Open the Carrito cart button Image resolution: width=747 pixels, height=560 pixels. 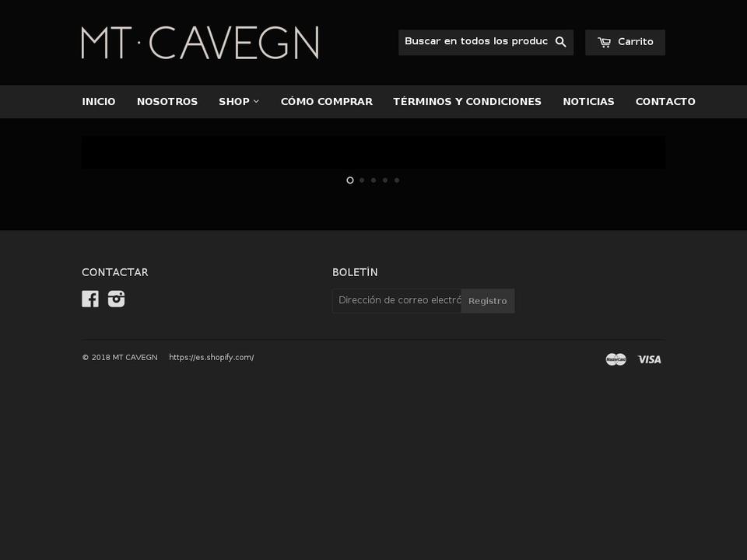pos(625,42)
